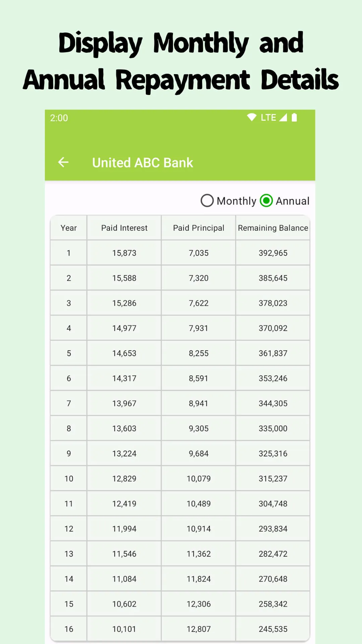The width and height of the screenshot is (362, 644).
Task: Click the WiFi icon in the status bar
Action: [251, 117]
